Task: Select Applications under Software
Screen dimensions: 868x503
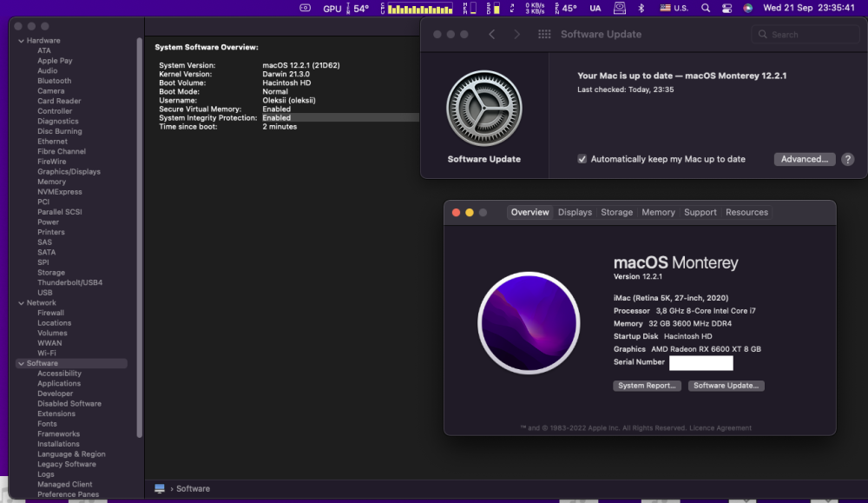Action: tap(59, 383)
